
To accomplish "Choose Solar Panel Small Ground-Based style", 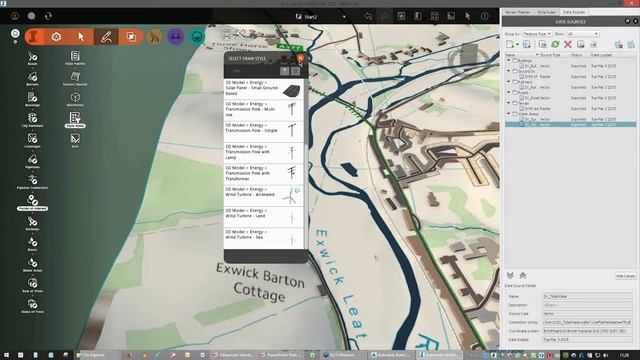I will [264, 89].
